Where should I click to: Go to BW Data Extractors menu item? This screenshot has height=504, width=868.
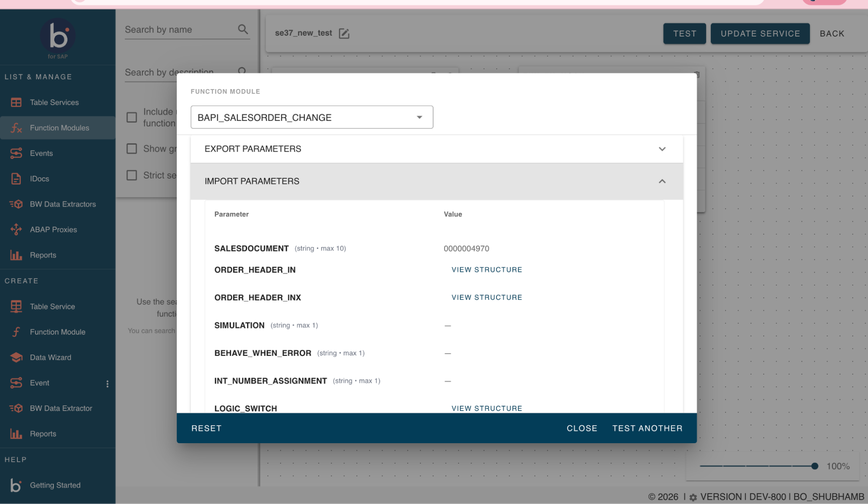point(63,204)
